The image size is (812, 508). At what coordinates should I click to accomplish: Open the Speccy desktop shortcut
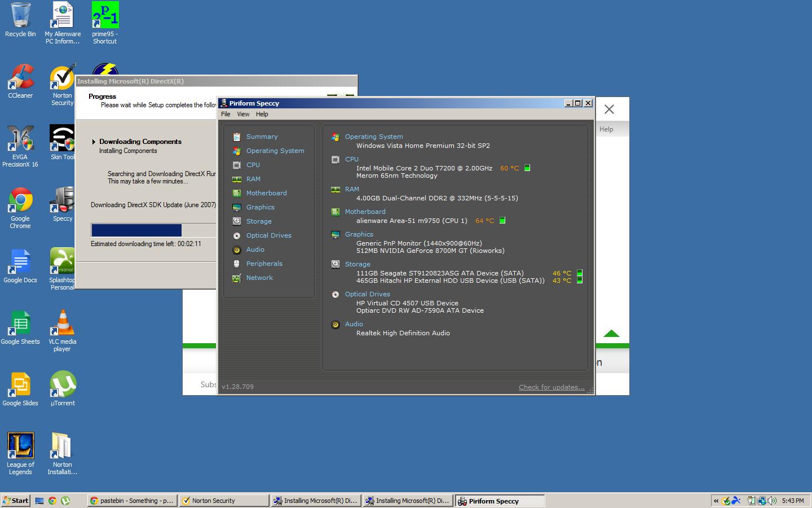(x=63, y=204)
